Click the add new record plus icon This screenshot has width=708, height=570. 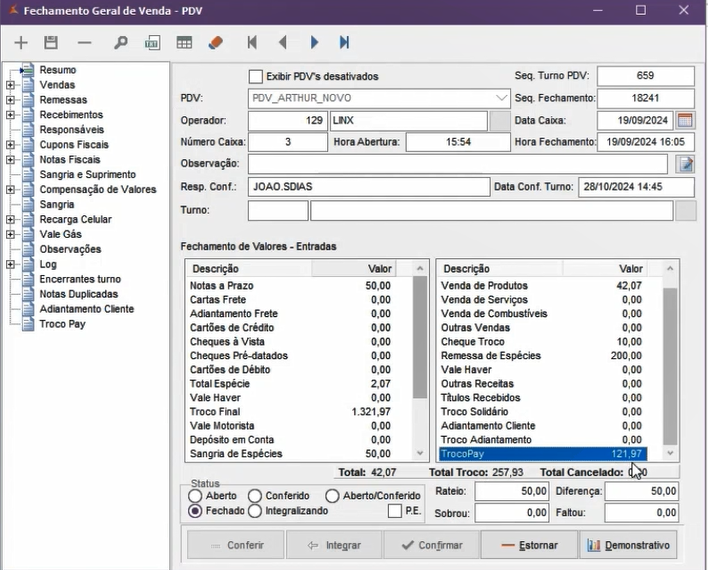[x=21, y=43]
